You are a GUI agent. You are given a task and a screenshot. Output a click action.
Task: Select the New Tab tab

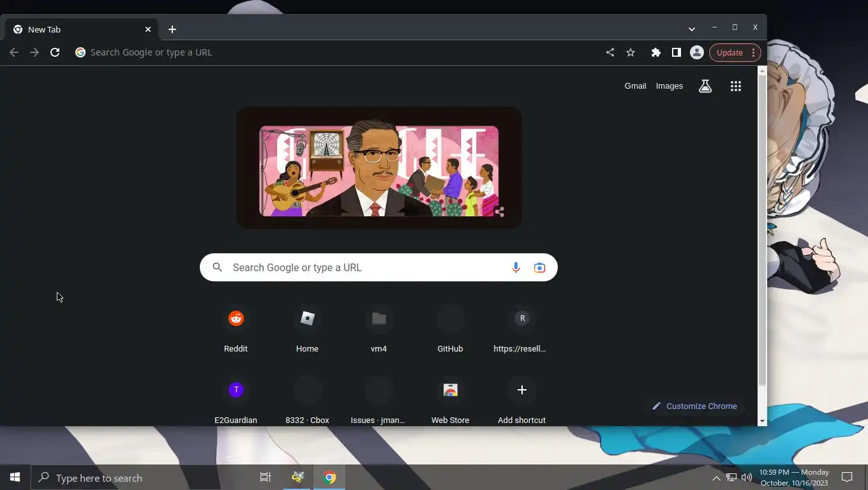[x=81, y=29]
